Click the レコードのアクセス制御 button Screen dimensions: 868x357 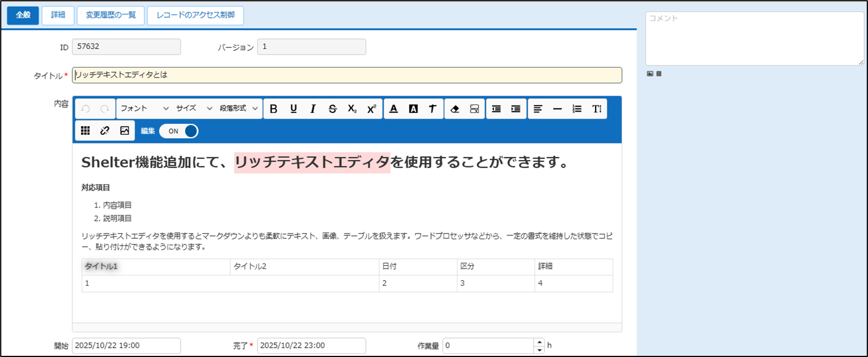pyautogui.click(x=195, y=15)
